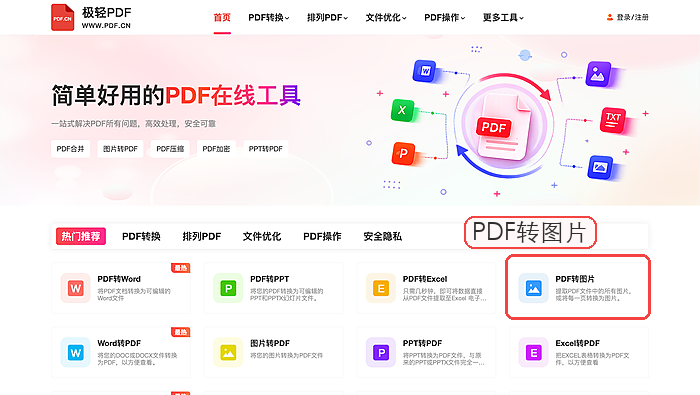The width and height of the screenshot is (700, 395).
Task: Switch to the 安全隐私 category tab
Action: coord(383,236)
